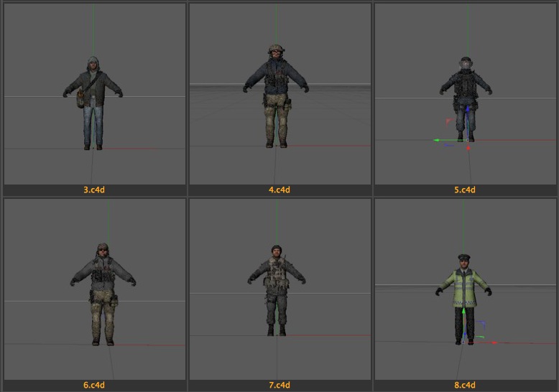This screenshot has width=559, height=392.
Task: Click the "3.c4d" file name label
Action: point(94,190)
